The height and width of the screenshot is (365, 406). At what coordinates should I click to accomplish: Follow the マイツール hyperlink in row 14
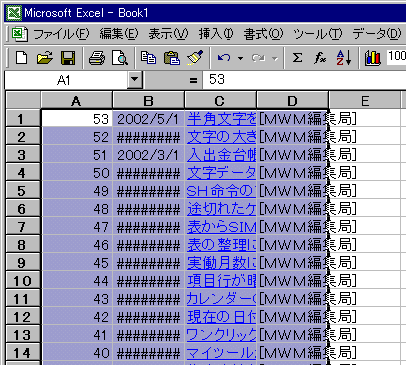221,353
